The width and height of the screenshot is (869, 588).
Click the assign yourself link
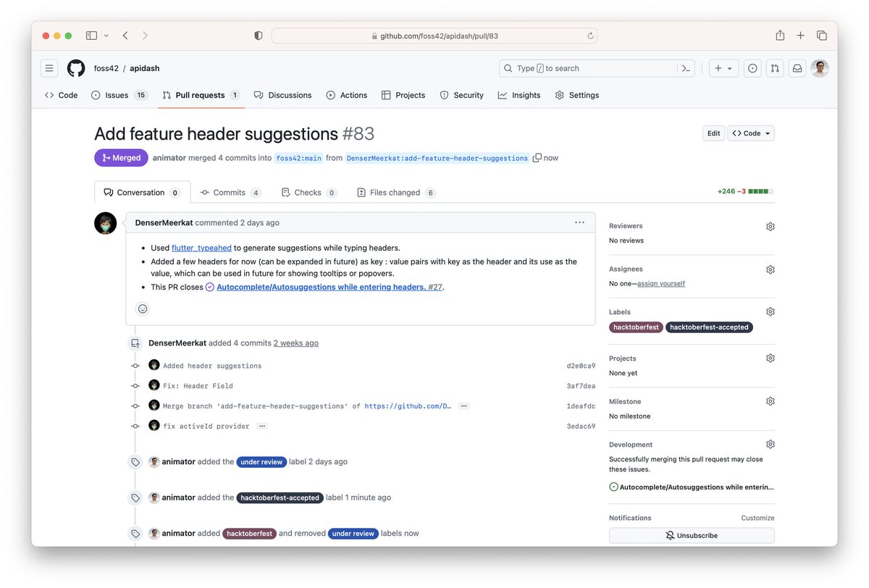pos(661,284)
